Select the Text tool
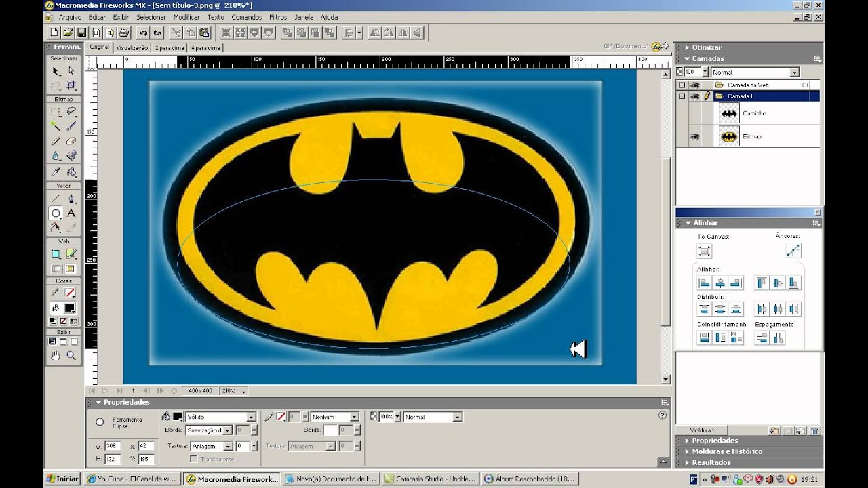This screenshot has height=488, width=868. coord(71,213)
